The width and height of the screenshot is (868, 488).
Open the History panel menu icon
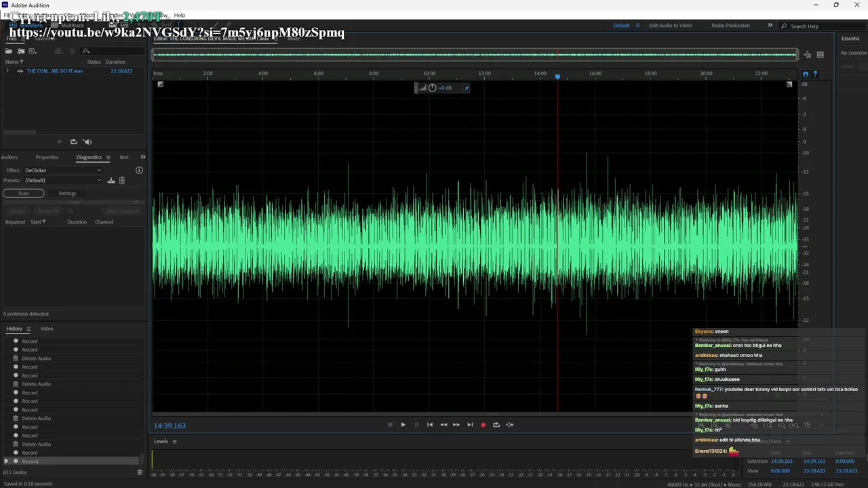[28, 329]
